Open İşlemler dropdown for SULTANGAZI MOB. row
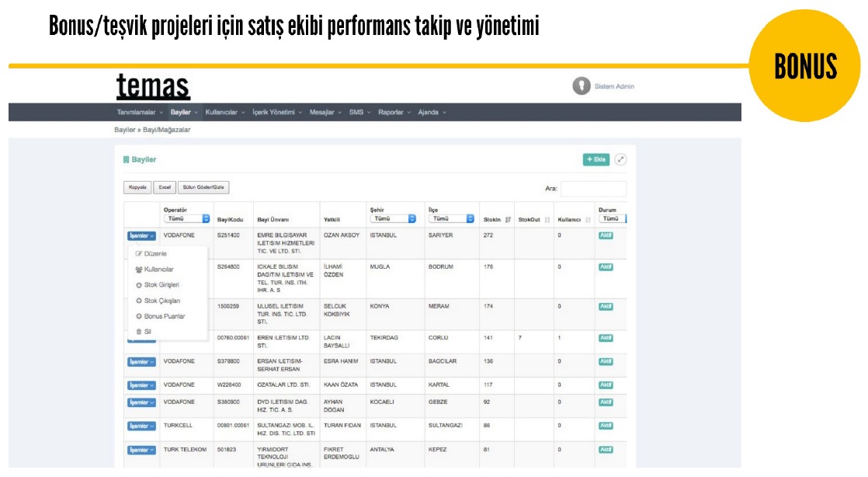Image resolution: width=868 pixels, height=477 pixels. point(141,426)
